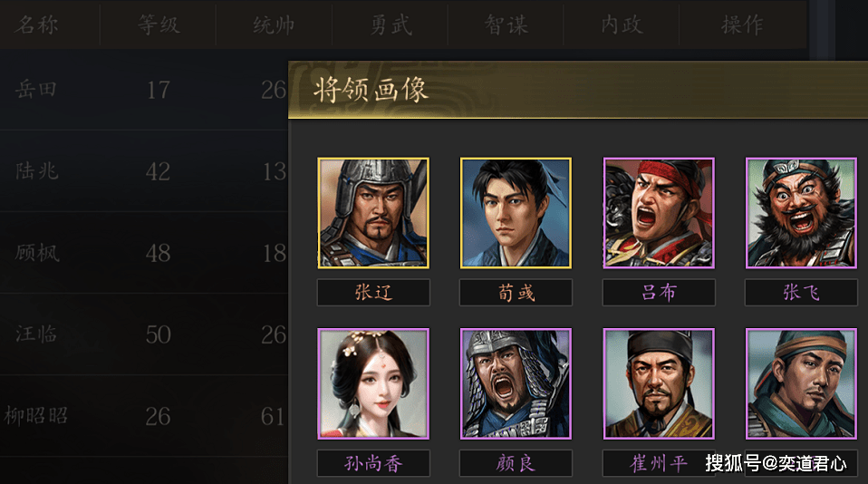Choose the 荀彧 portrait image
Viewport: 868px width, 484px height.
pos(516,213)
